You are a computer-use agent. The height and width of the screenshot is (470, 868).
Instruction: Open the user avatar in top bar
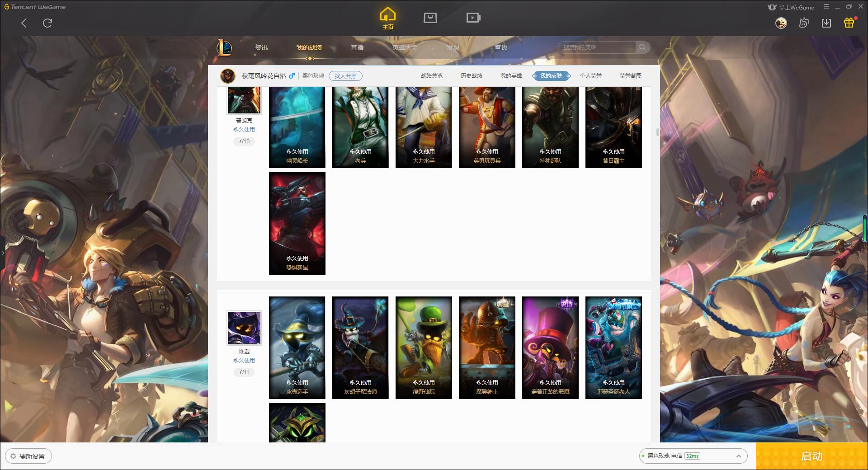[781, 23]
